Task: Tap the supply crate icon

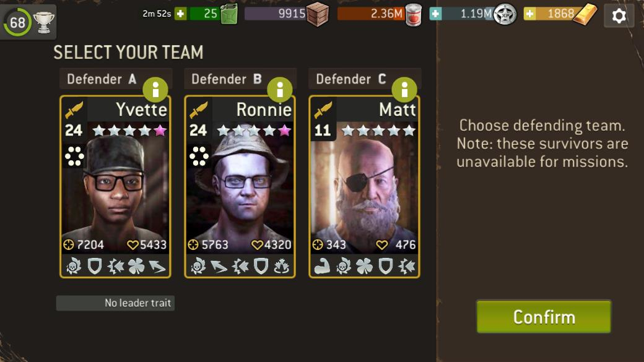Action: click(x=318, y=14)
